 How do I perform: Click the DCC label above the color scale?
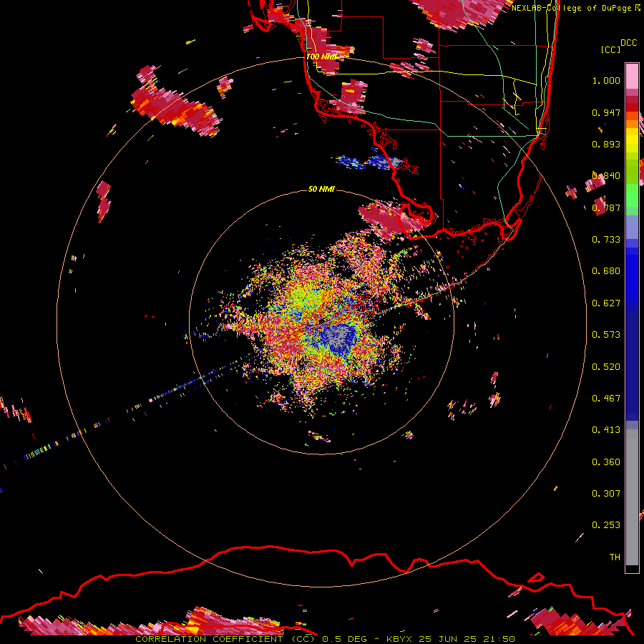point(628,43)
